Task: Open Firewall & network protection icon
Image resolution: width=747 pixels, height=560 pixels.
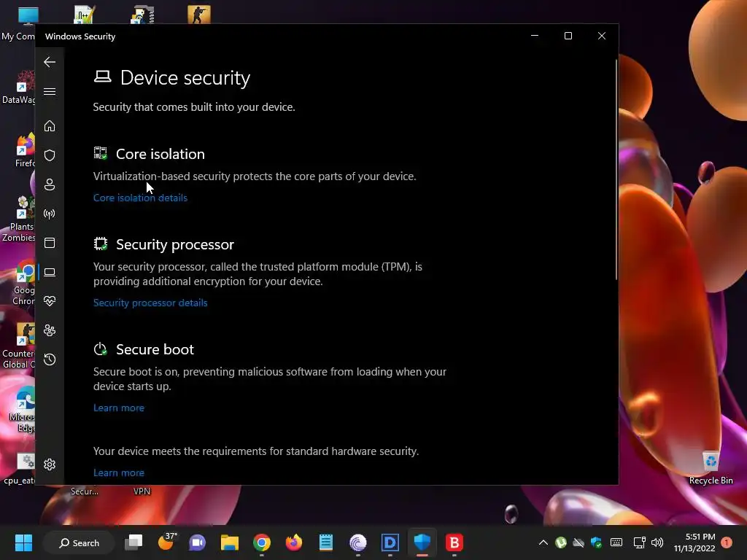Action: click(50, 214)
